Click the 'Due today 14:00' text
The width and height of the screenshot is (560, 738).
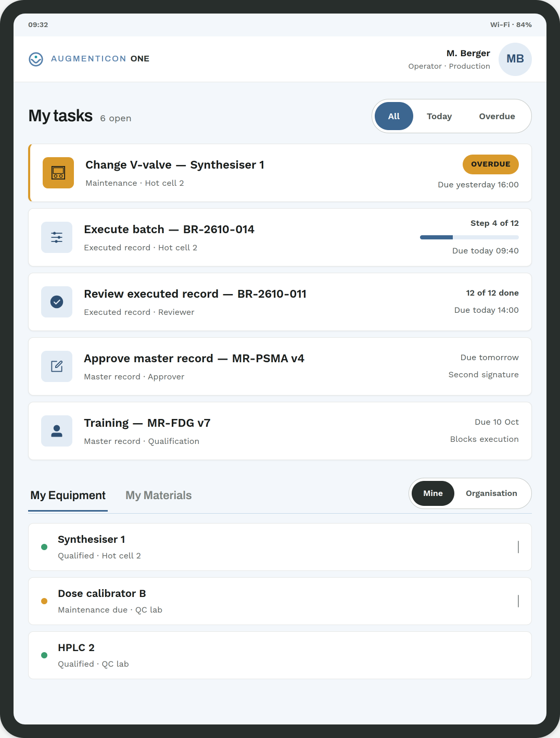click(487, 310)
